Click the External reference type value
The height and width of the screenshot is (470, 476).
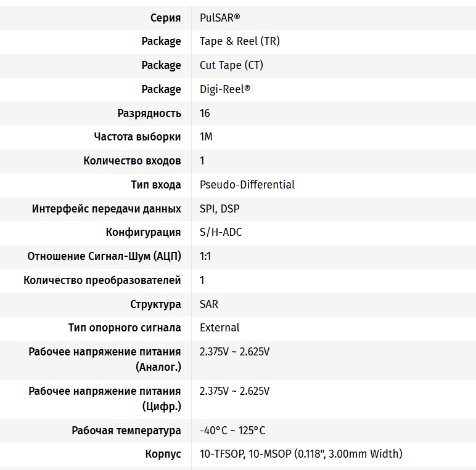pos(220,328)
